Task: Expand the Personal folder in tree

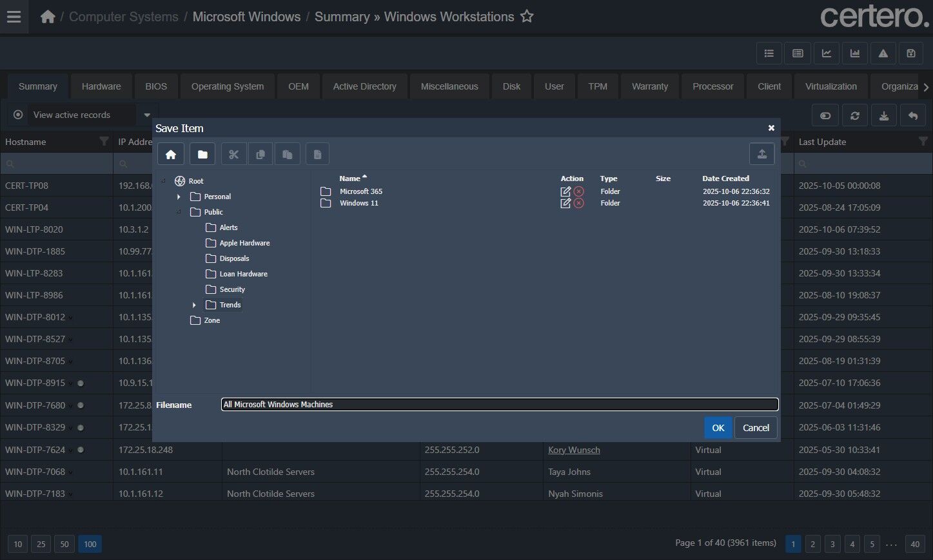Action: pos(179,197)
